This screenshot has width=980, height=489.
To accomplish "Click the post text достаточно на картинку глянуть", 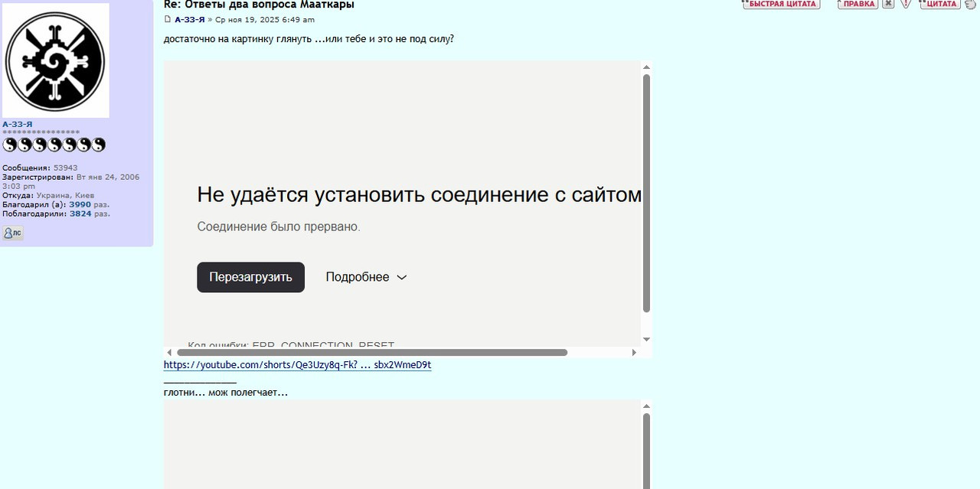I will 238,39.
